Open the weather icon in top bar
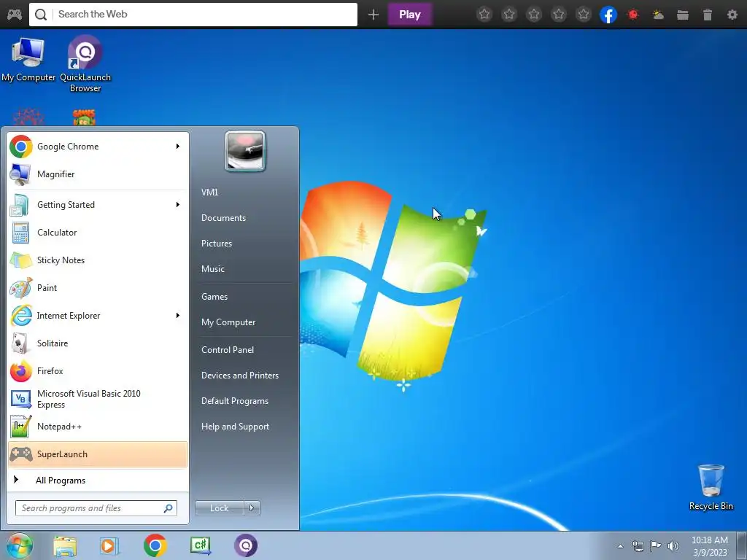747x560 pixels. click(x=658, y=15)
